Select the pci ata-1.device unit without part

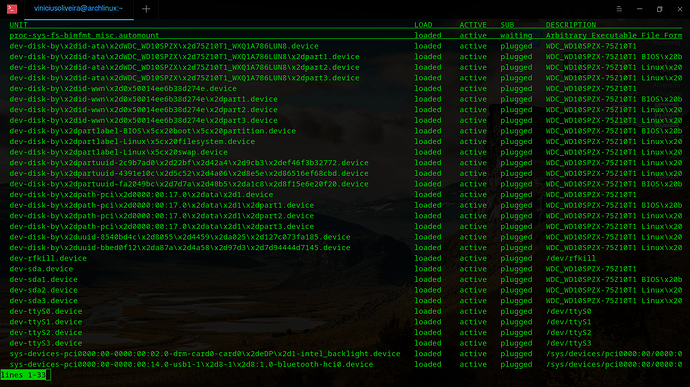point(141,194)
